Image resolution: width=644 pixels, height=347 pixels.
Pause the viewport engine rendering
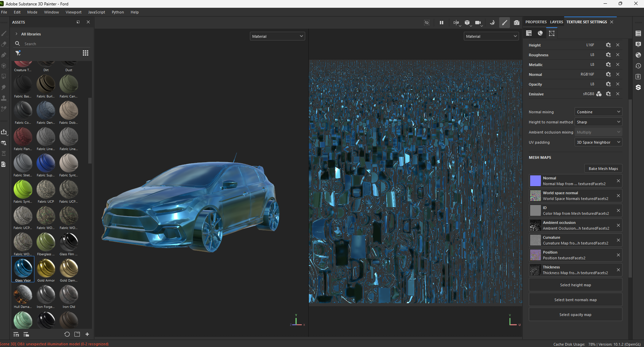coord(442,23)
